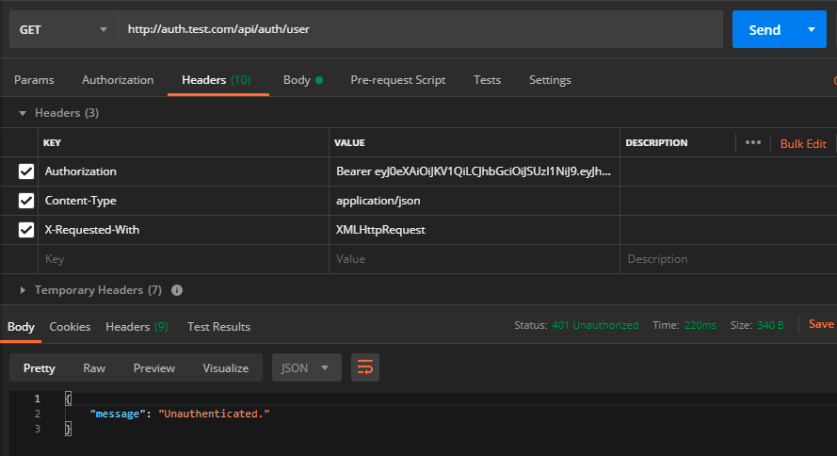Select the Raw view button
837x456 pixels.
[x=94, y=368]
